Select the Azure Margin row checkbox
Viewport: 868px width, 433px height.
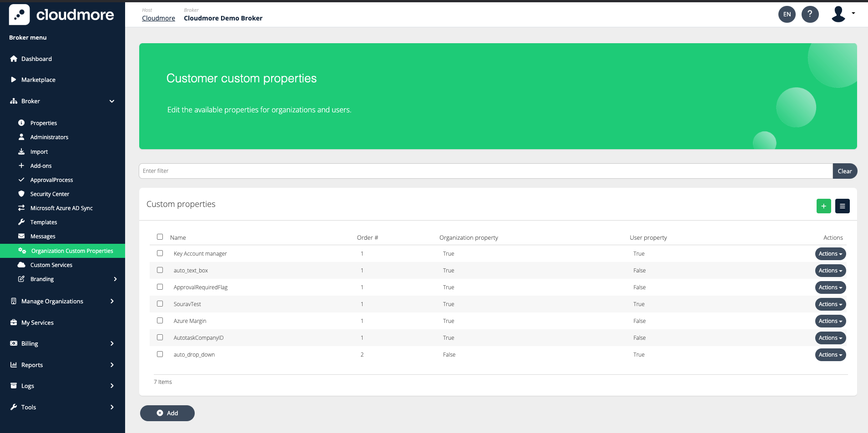pos(160,321)
